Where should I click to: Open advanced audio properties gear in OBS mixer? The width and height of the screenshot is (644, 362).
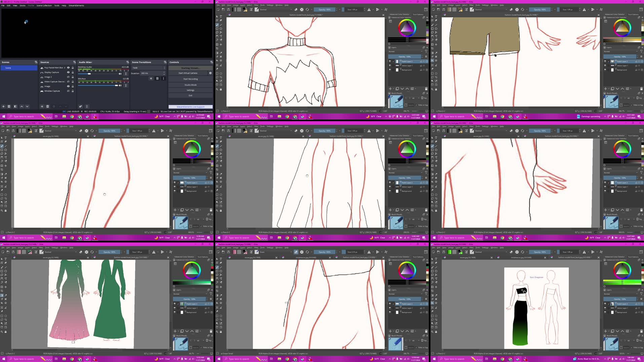tap(80, 106)
